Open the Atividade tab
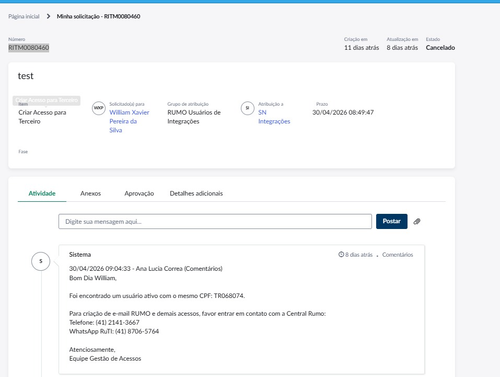This screenshot has width=500, height=377. tap(42, 193)
